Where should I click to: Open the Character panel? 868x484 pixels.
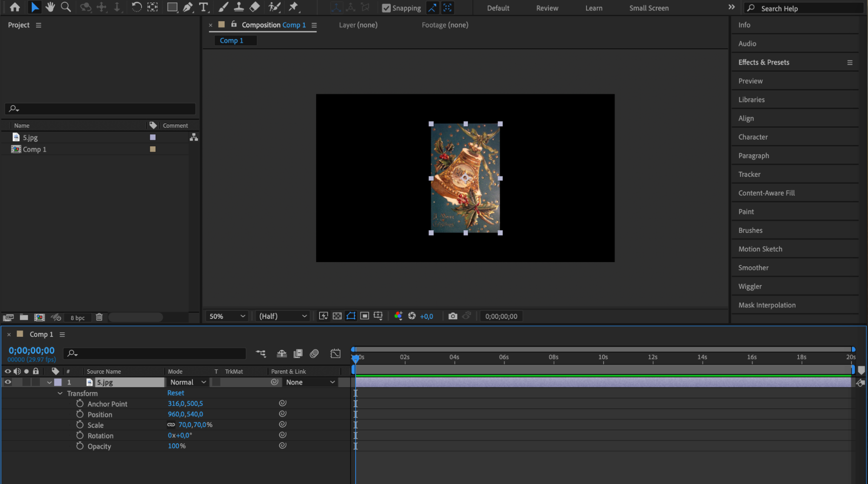[x=753, y=137]
